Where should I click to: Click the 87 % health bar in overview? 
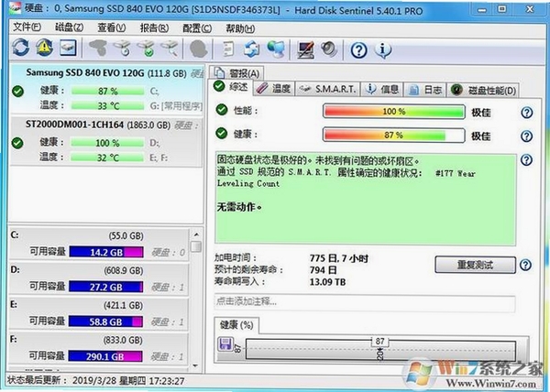[394, 136]
